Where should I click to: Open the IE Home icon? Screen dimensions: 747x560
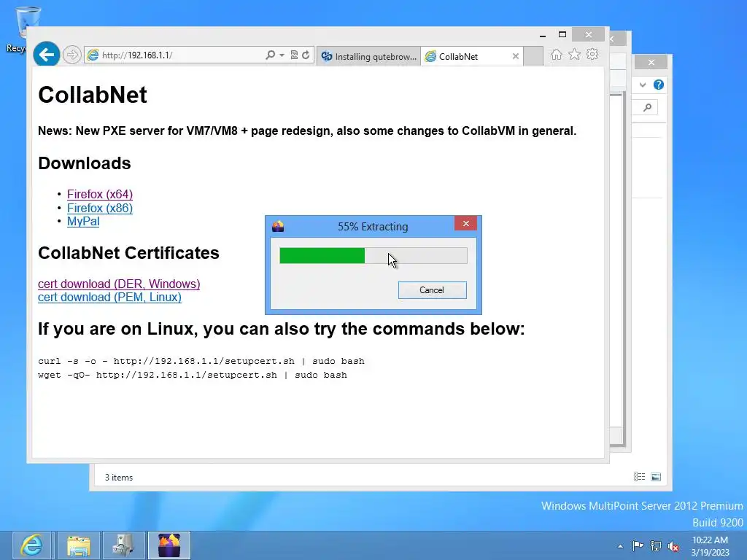click(x=556, y=55)
